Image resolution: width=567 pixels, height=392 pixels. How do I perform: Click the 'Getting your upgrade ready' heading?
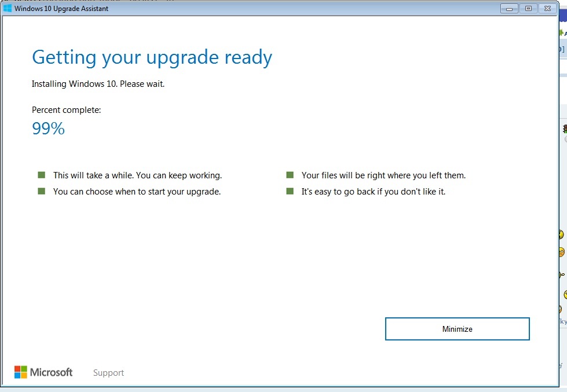pos(152,58)
